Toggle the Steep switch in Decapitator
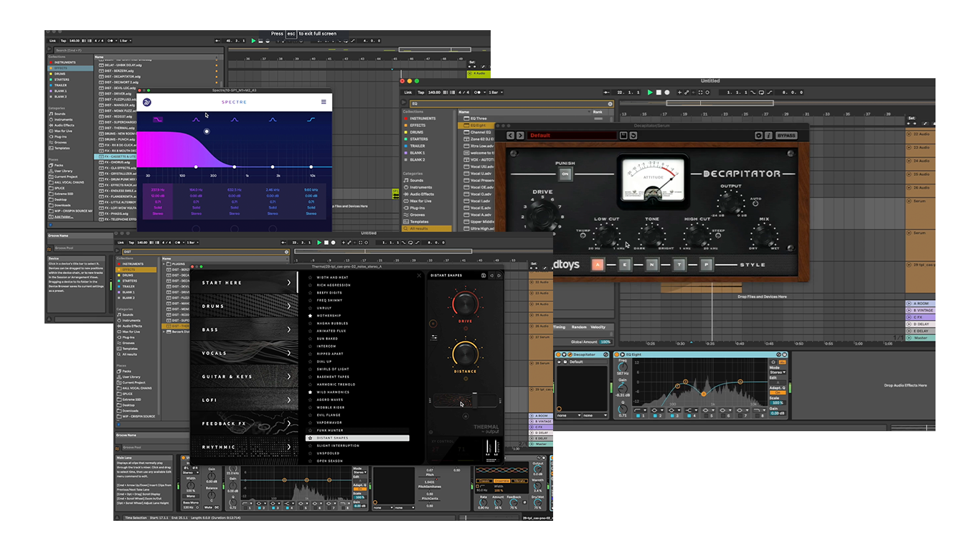 [717, 234]
